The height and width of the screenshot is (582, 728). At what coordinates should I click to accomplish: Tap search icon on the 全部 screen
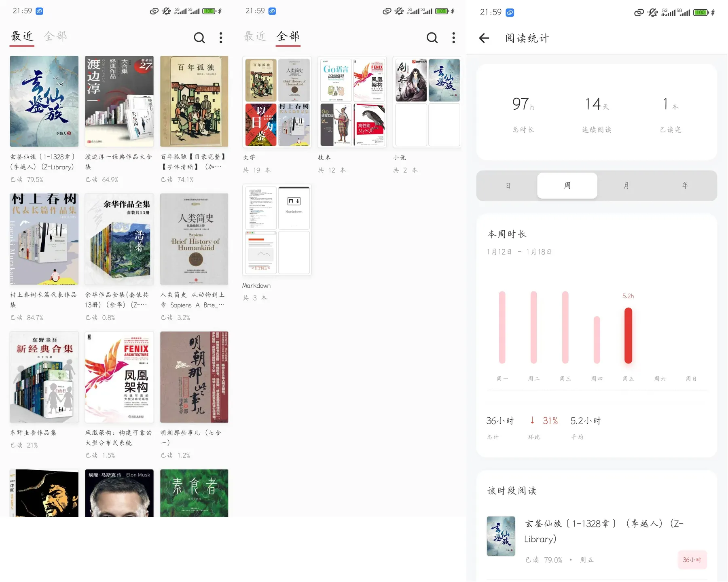tap(432, 38)
